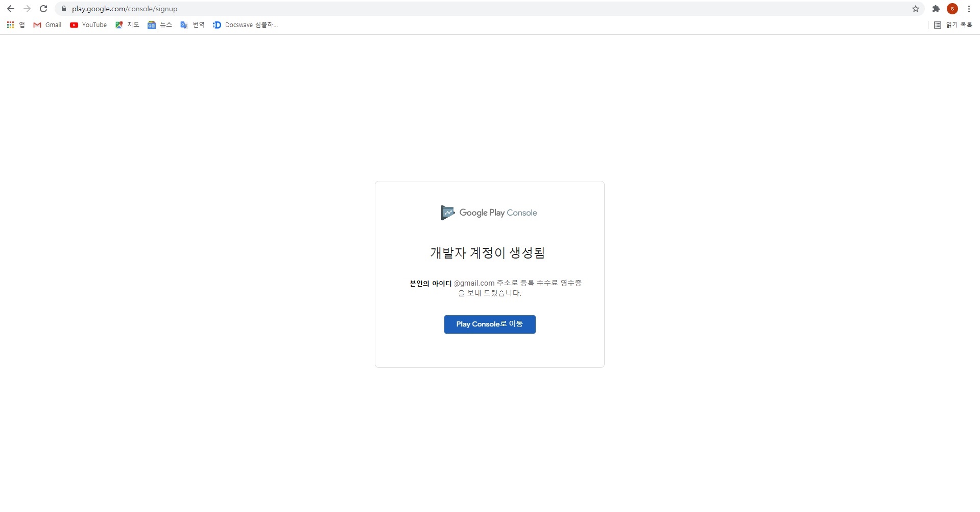Open the 번역 translate bookmark
This screenshot has width=980, height=512.
(193, 25)
